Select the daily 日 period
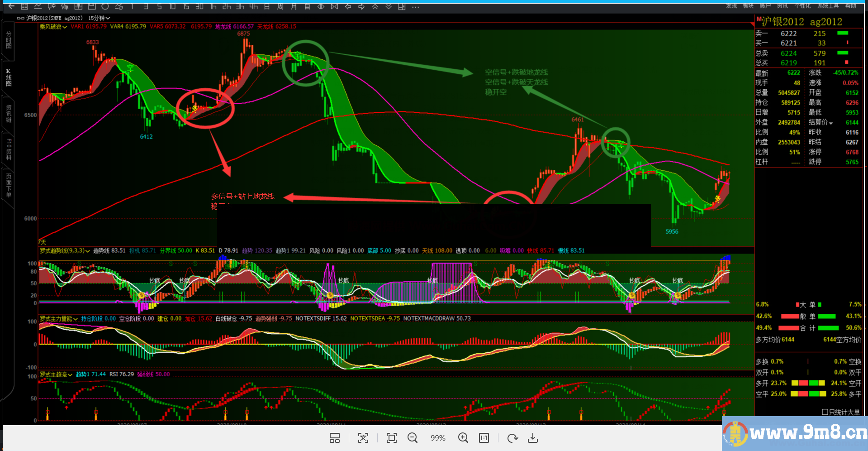The height and width of the screenshot is (451, 868). coord(267,6)
